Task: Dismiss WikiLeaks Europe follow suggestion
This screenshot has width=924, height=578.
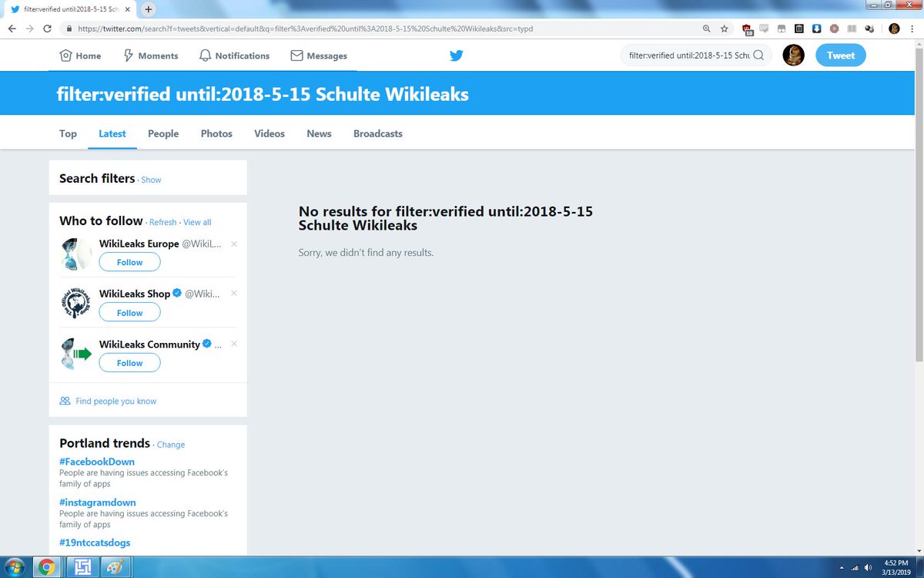Action: 234,244
